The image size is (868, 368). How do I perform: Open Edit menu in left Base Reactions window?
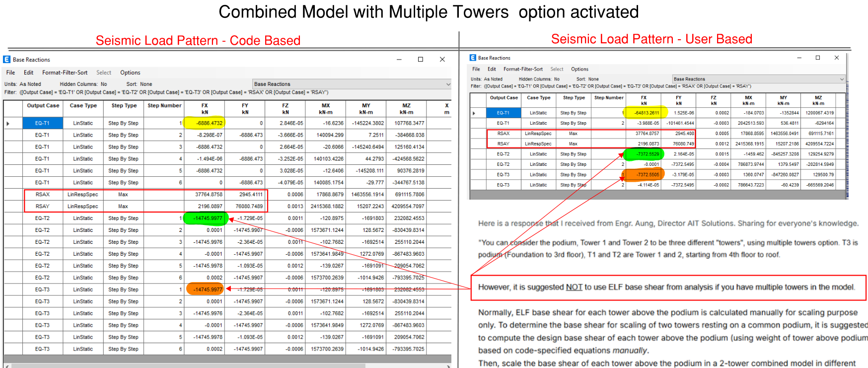pos(29,73)
